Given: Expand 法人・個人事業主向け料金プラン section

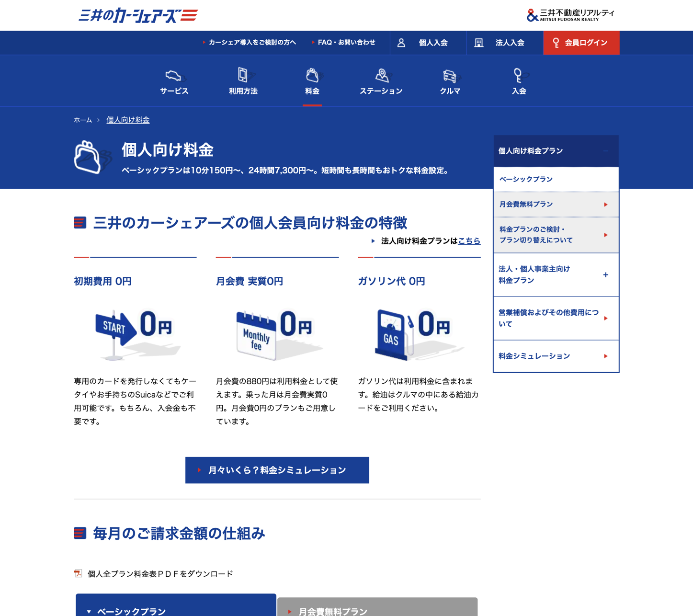Looking at the screenshot, I should pyautogui.click(x=556, y=275).
